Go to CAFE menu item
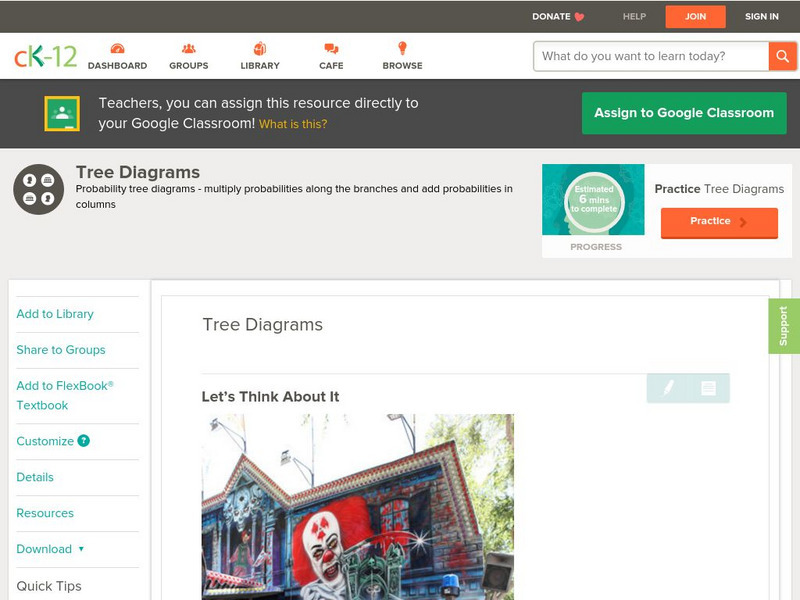Image resolution: width=800 pixels, height=600 pixels. 331,65
